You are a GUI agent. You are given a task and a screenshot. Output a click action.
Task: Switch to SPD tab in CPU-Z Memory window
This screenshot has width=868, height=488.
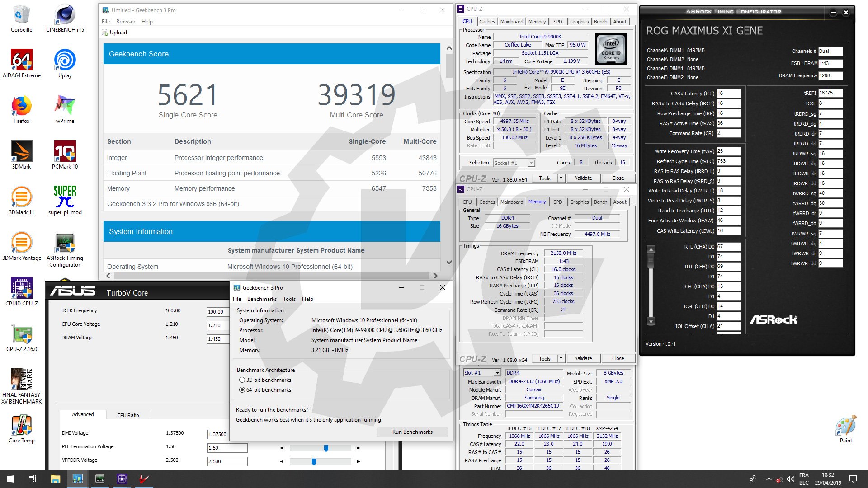557,202
